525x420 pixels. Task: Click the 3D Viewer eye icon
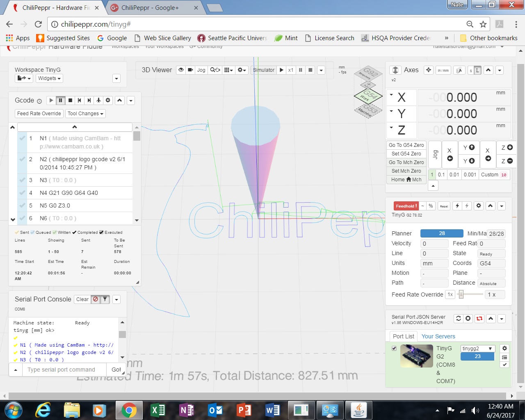tap(181, 70)
